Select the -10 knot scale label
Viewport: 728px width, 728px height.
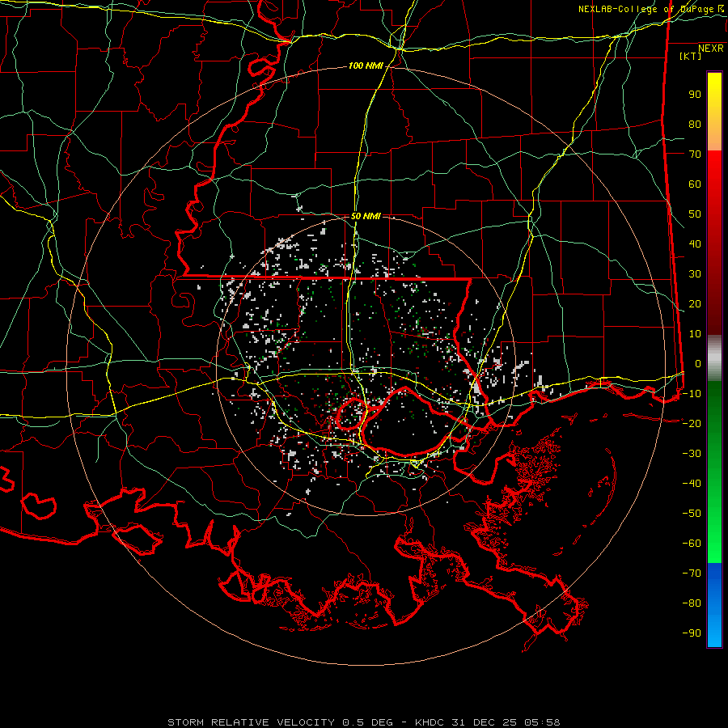(692, 394)
